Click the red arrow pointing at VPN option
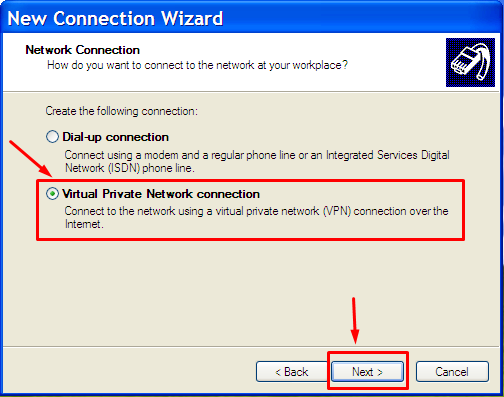This screenshot has width=504, height=397. 30,159
